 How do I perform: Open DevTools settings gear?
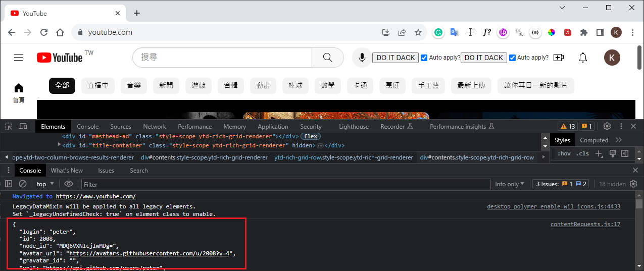click(607, 126)
